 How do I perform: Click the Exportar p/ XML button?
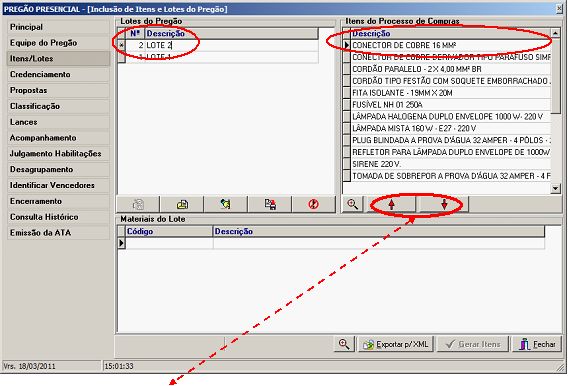coord(396,344)
